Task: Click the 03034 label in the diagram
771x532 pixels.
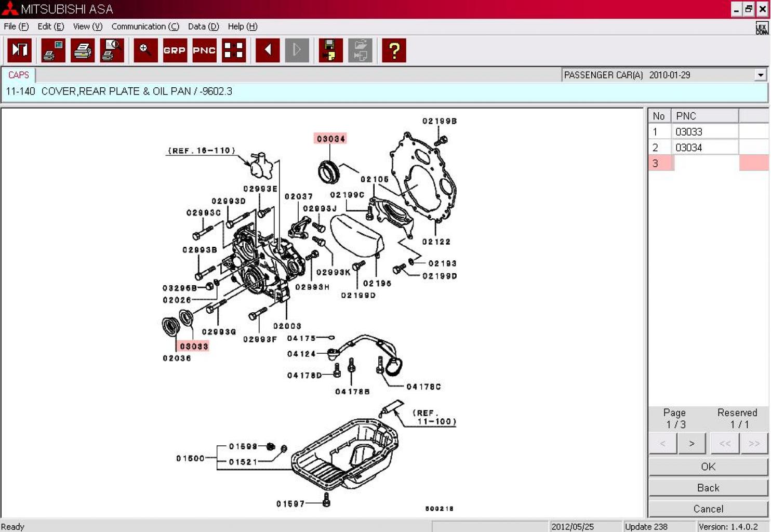Action: click(331, 139)
